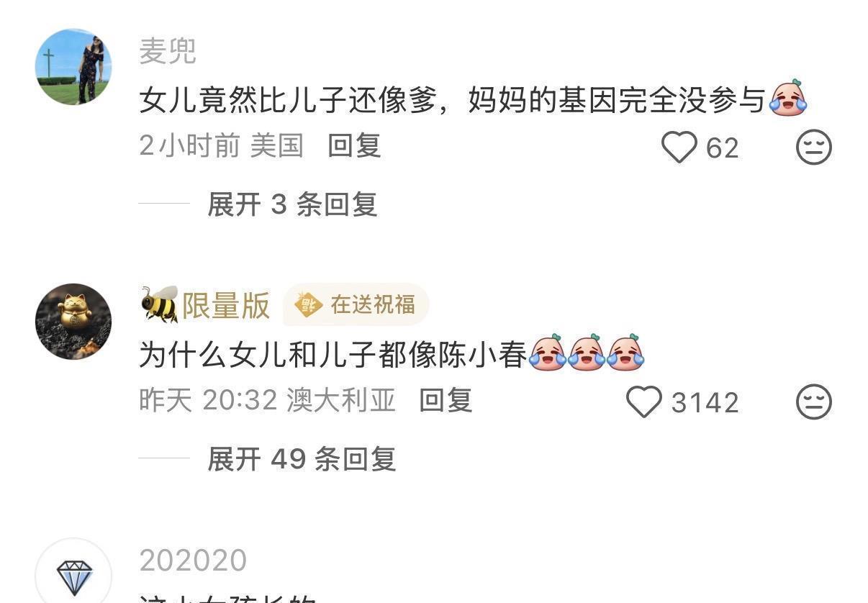Screen dimensions: 868x603
Task: Like 麦兜's comment with heart icon
Action: pyautogui.click(x=679, y=147)
